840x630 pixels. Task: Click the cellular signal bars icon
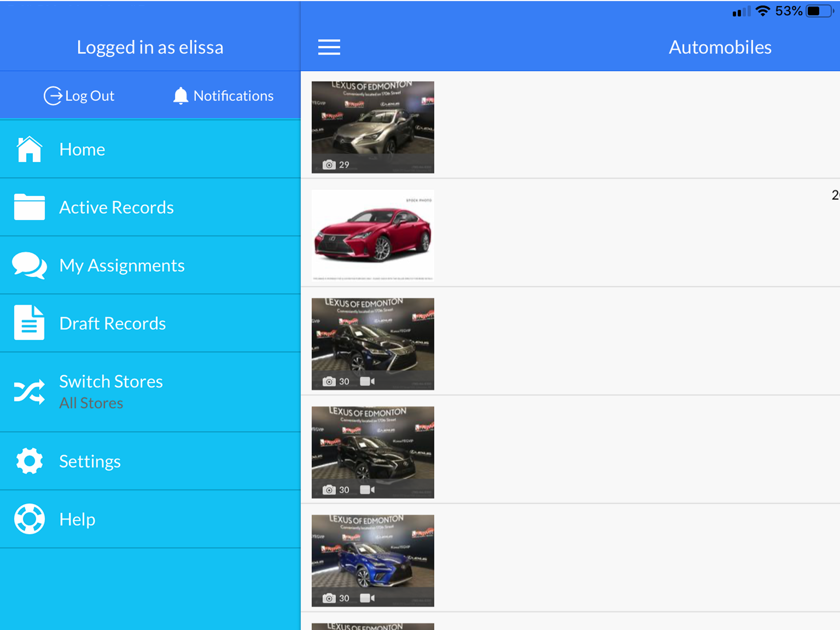(x=742, y=11)
